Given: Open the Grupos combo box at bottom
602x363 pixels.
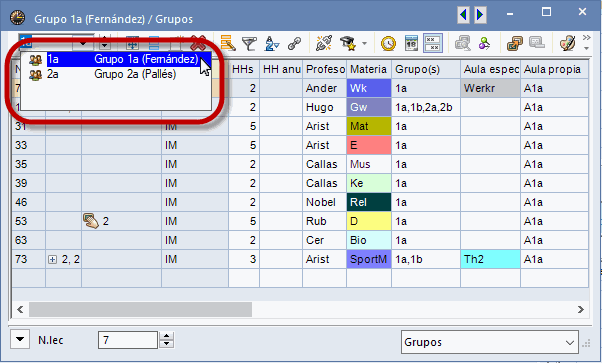Looking at the screenshot, I should click(x=490, y=342).
